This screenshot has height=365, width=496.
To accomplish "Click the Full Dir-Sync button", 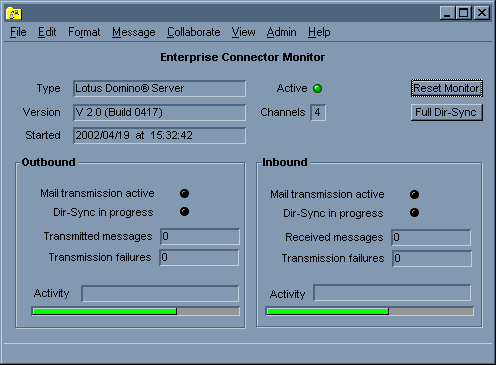I will pos(447,112).
